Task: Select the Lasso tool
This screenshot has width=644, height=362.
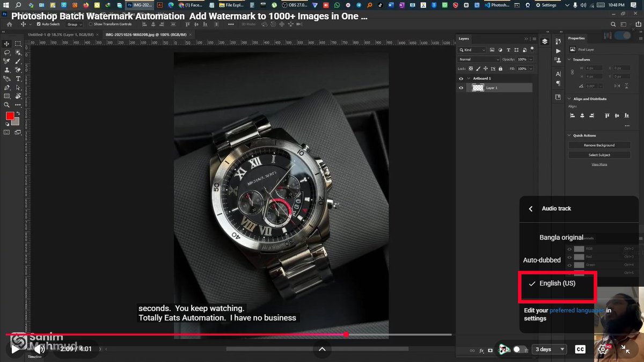Action: click(x=6, y=53)
